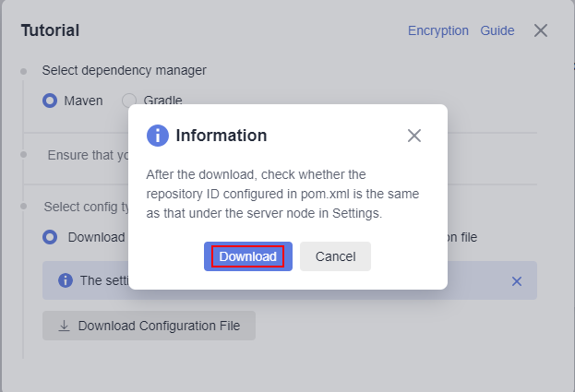Open the Encryption link
Screen dimensions: 575x392
pos(438,30)
